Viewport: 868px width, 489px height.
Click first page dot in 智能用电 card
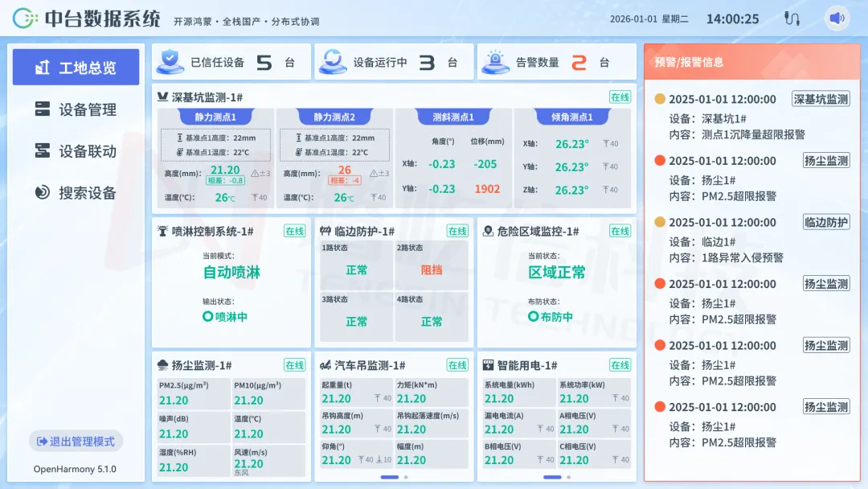pos(552,477)
